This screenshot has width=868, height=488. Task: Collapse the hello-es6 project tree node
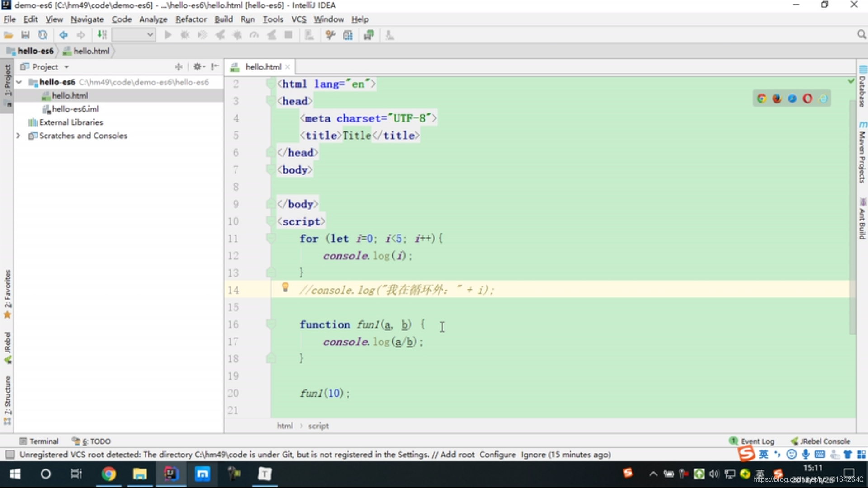click(19, 82)
